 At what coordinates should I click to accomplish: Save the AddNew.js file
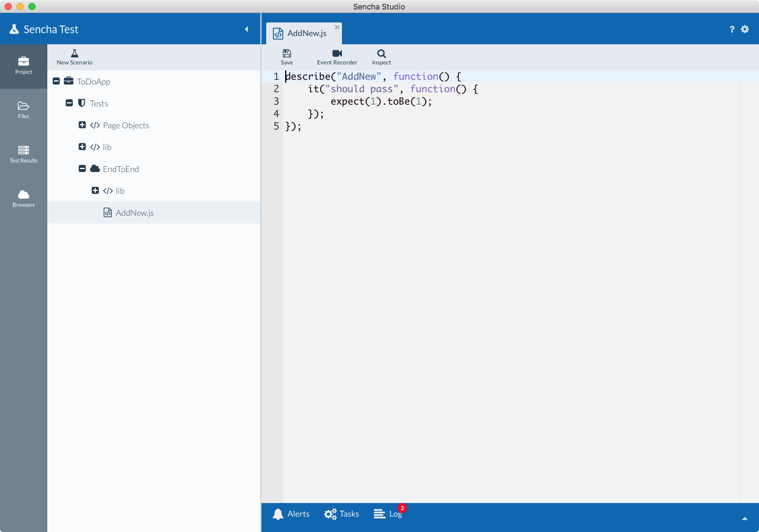(x=287, y=57)
